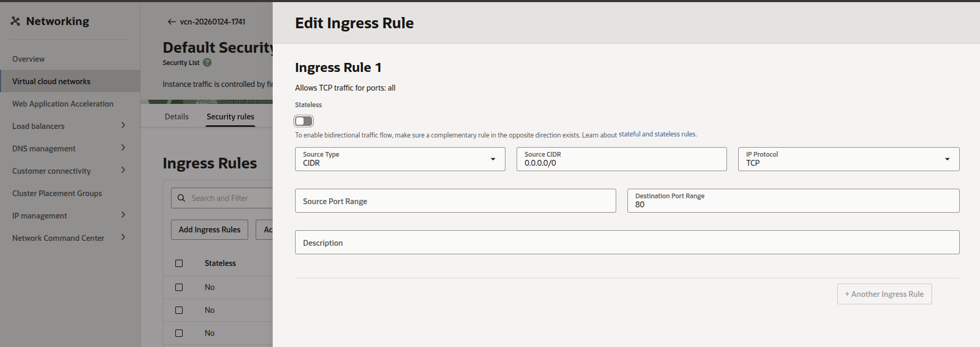Open the Security List help icon
The height and width of the screenshot is (347, 980).
207,62
